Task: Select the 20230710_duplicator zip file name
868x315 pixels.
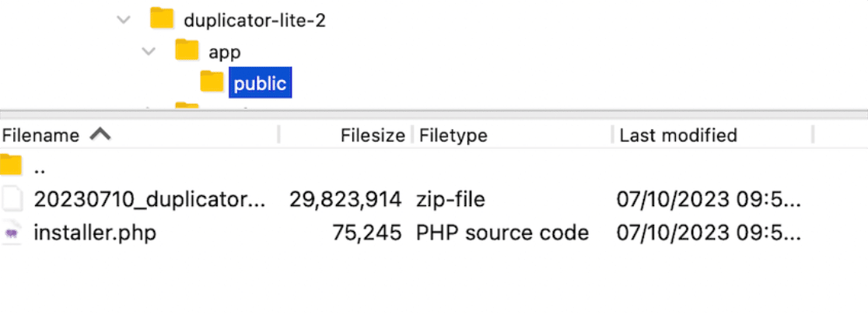Action: click(149, 200)
